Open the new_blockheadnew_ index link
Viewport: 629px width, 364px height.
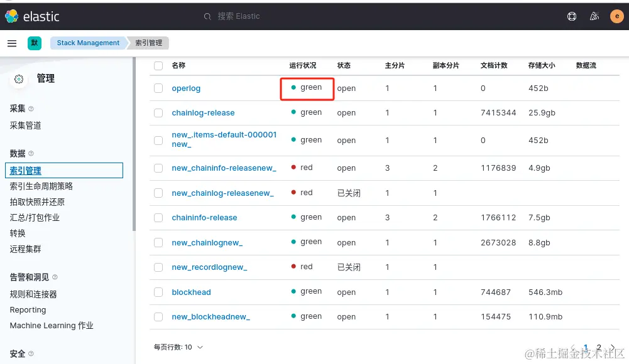[x=211, y=317]
